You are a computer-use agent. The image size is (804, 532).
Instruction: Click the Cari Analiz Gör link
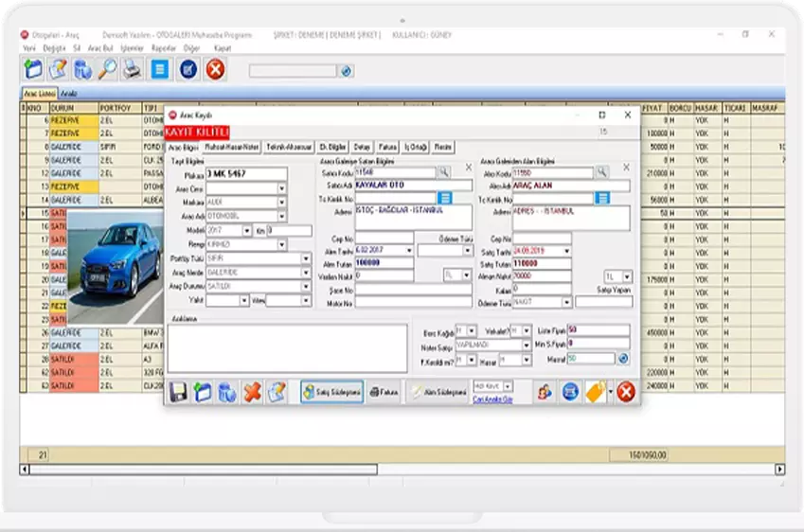pos(492,399)
